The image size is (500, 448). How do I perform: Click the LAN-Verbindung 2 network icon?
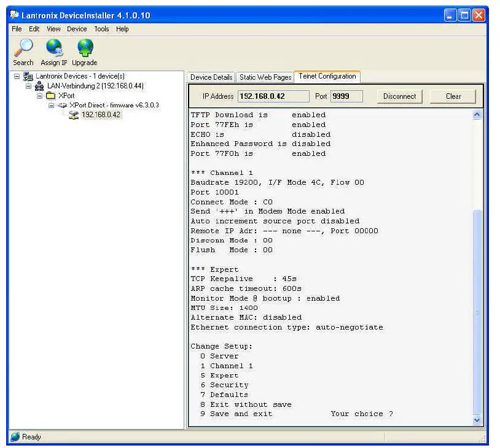(39, 87)
